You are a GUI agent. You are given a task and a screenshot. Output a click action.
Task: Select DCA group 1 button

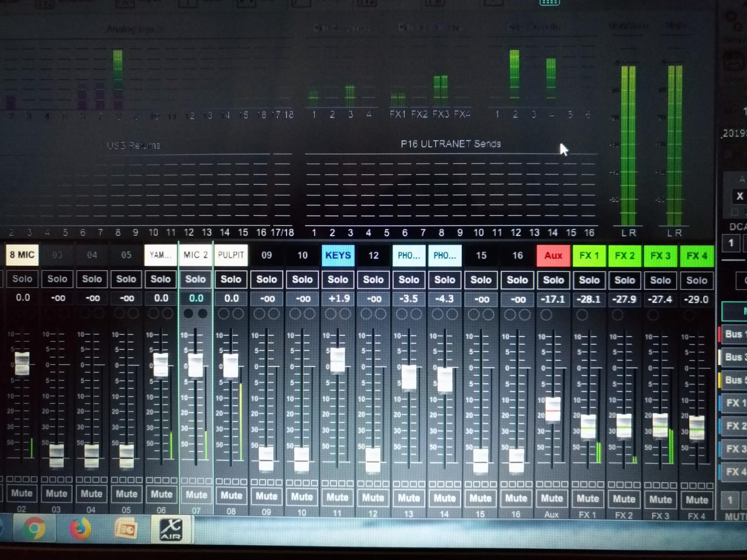pyautogui.click(x=731, y=243)
